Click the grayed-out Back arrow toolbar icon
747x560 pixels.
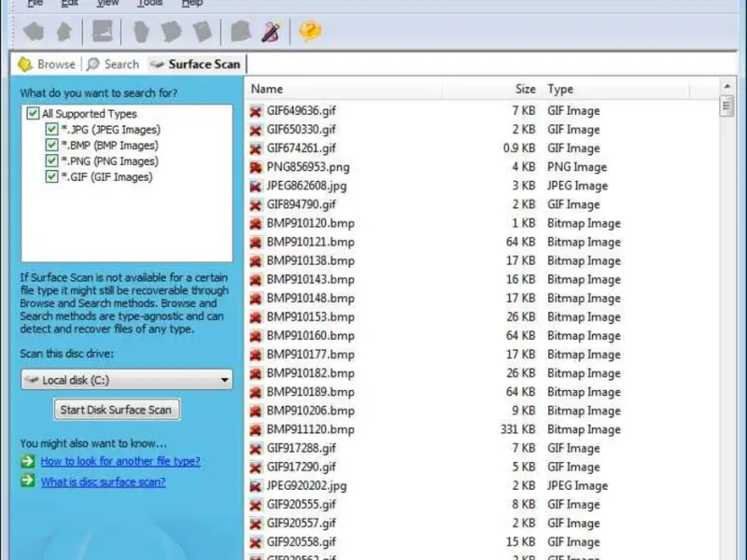[34, 32]
